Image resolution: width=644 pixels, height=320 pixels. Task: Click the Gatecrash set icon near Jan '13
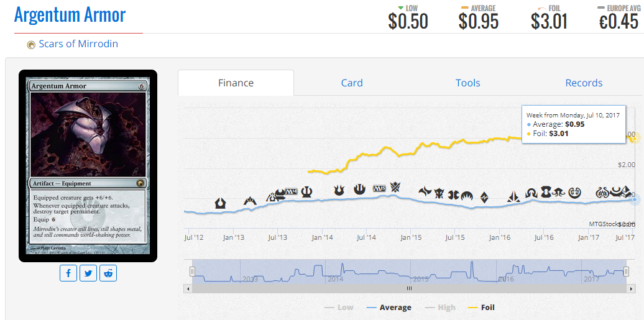250,201
